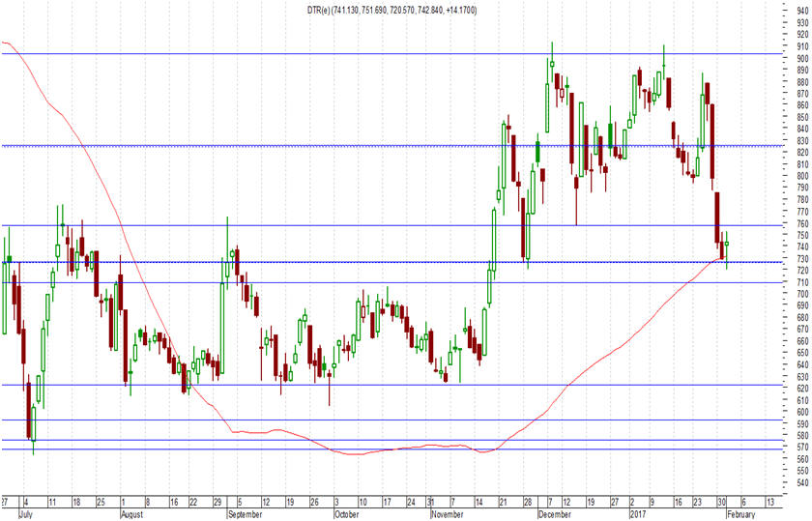Click the 680 price axis value
Screen dimensions: 812x521
[802, 317]
